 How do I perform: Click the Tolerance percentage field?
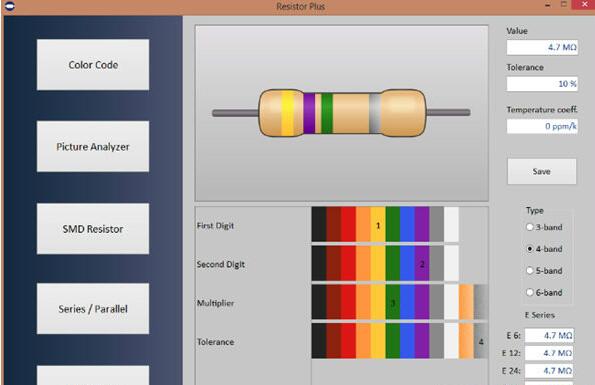coord(542,84)
